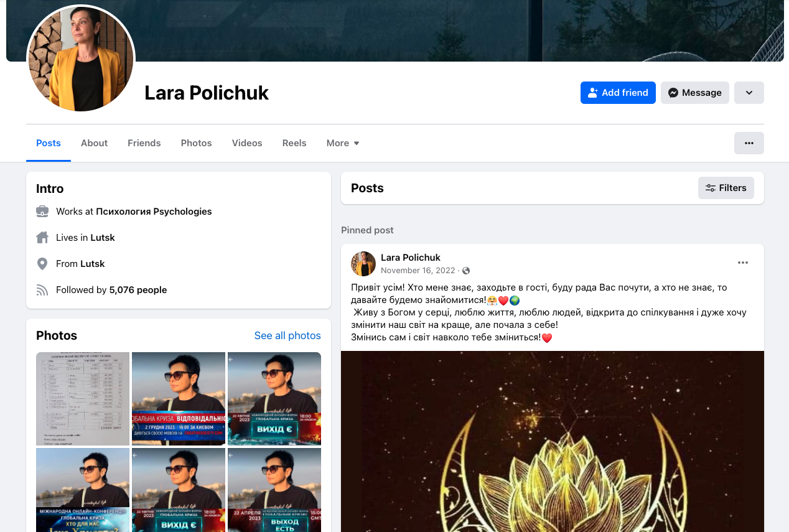This screenshot has width=789, height=532.
Task: Expand the chevron dropdown beside Message
Action: coord(749,93)
